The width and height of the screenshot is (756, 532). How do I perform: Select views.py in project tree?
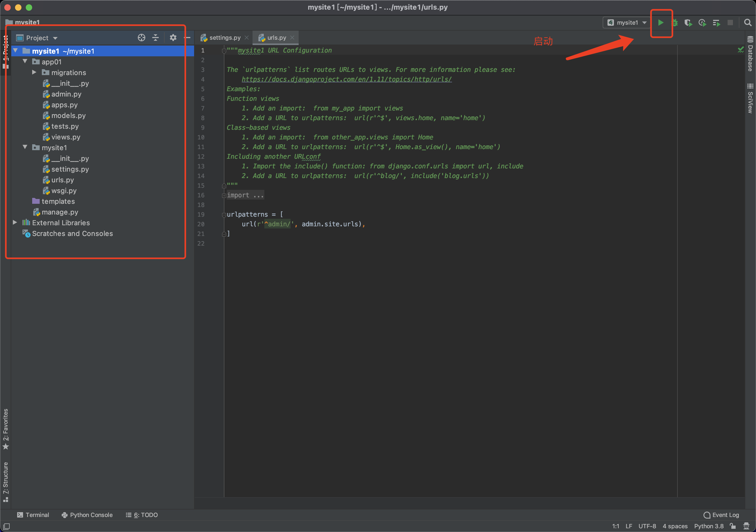point(62,137)
